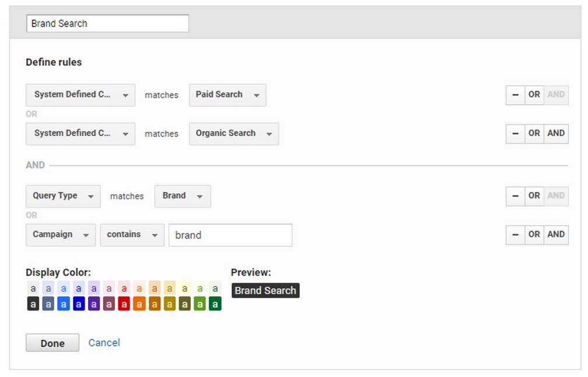This screenshot has width=588, height=377.
Task: Choose the dark mustard gold swatch
Action: [x=170, y=304]
